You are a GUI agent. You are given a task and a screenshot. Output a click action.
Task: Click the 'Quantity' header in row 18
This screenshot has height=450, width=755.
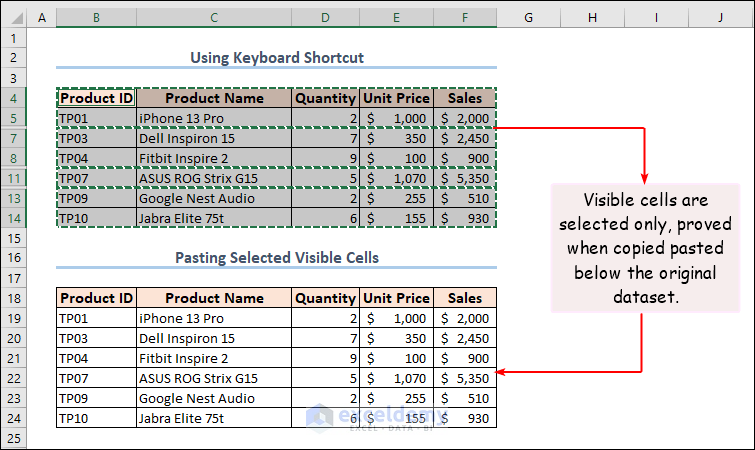(325, 298)
